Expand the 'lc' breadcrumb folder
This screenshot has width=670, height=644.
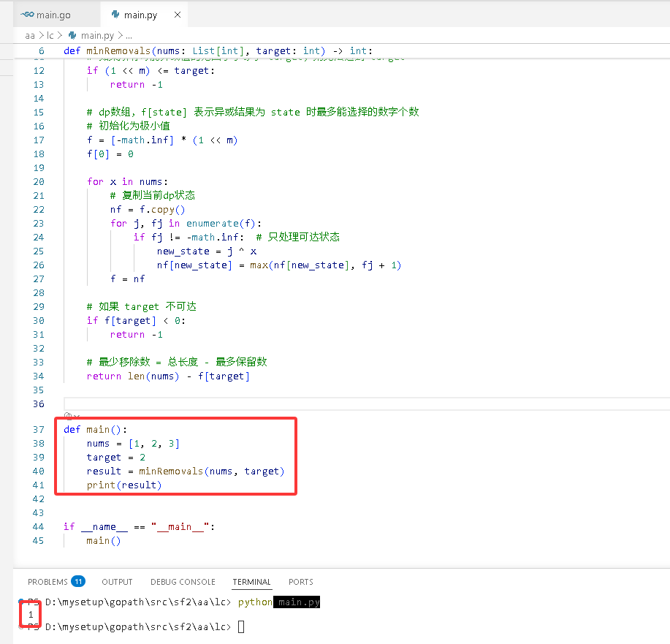tap(50, 36)
